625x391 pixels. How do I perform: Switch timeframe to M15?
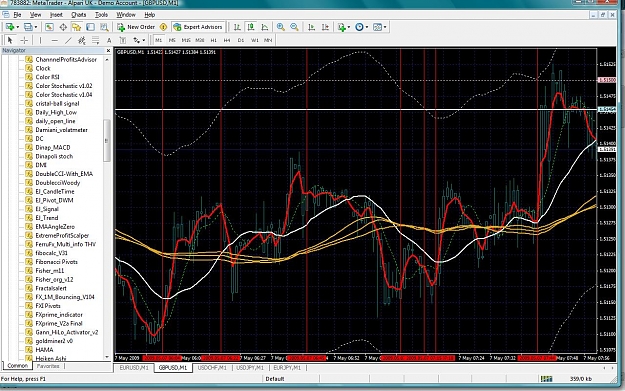point(186,40)
